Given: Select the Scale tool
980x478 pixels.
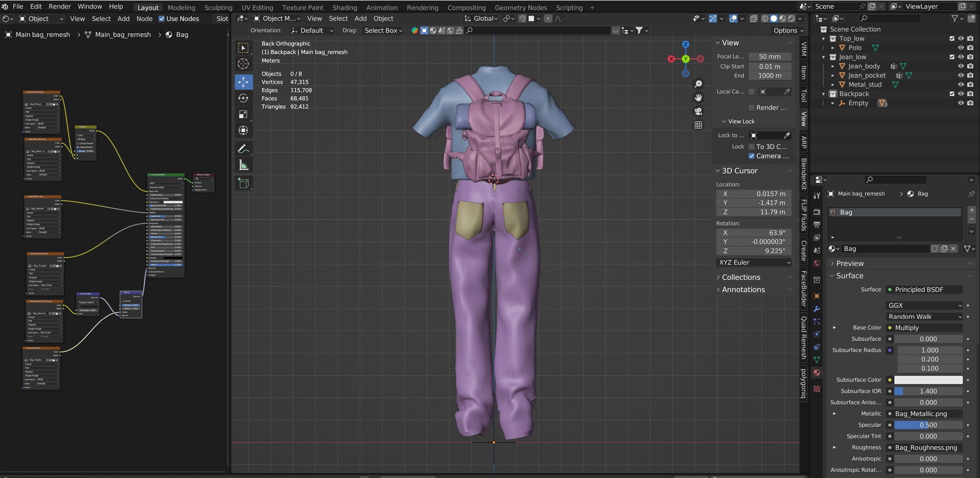Looking at the screenshot, I should (x=244, y=114).
